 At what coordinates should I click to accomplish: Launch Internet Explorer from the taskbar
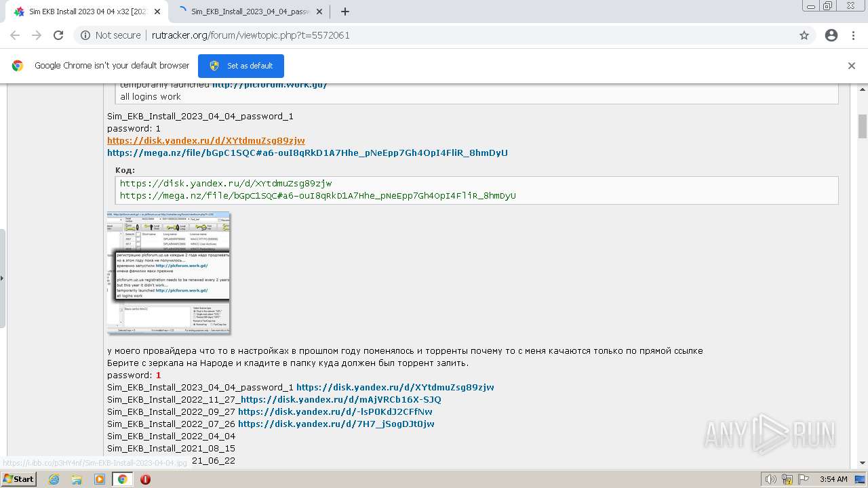[x=54, y=479]
